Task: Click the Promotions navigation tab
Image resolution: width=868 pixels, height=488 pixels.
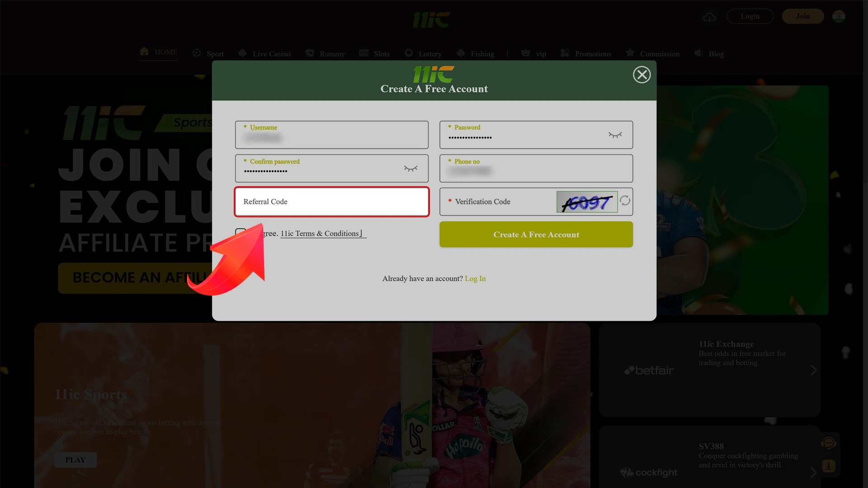Action: (593, 53)
